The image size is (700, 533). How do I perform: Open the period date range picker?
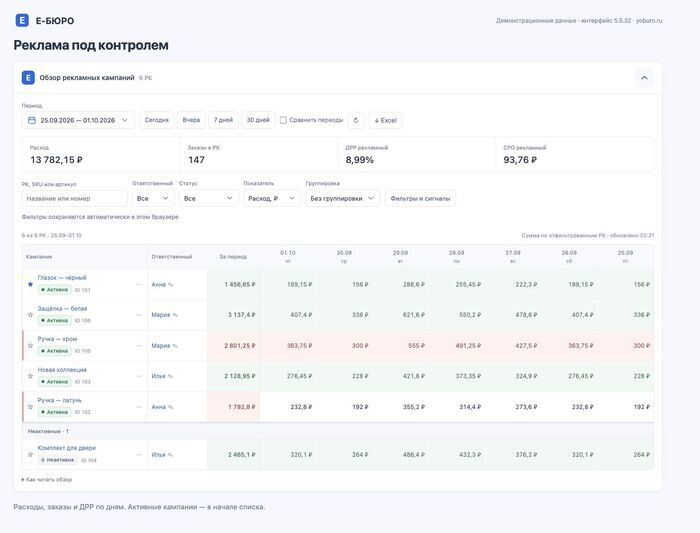pyautogui.click(x=78, y=120)
